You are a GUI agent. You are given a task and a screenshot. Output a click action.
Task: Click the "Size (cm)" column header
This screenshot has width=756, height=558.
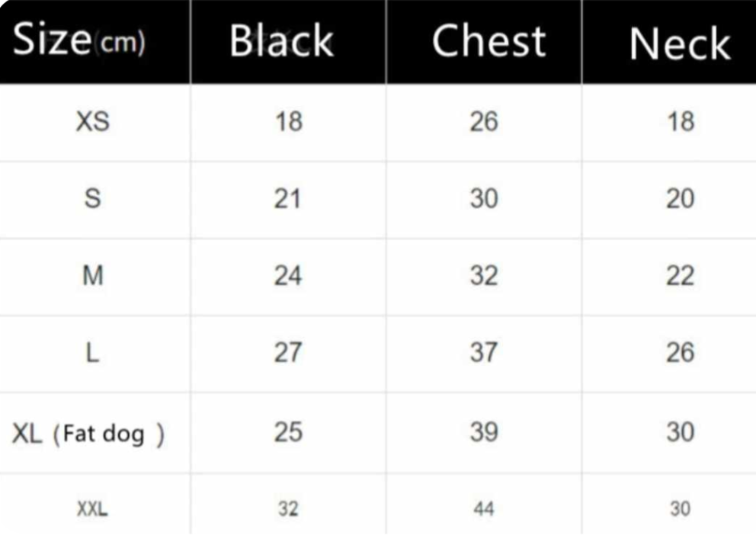78,41
